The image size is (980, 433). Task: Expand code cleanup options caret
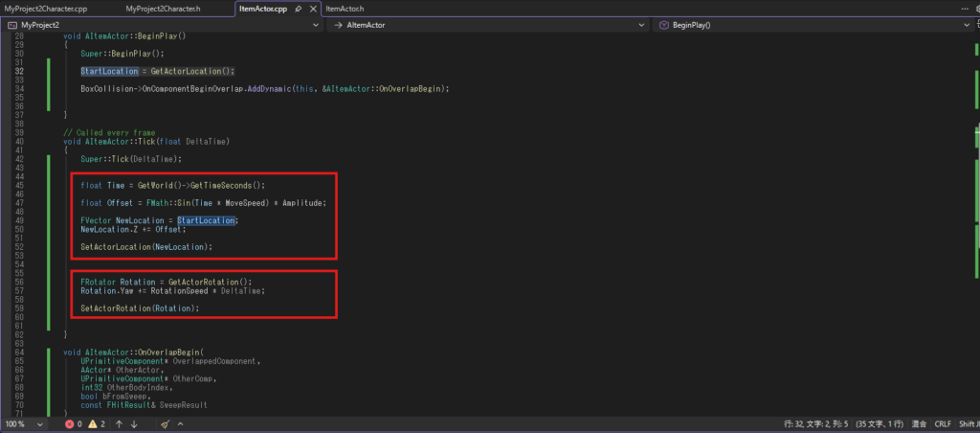[x=178, y=423]
